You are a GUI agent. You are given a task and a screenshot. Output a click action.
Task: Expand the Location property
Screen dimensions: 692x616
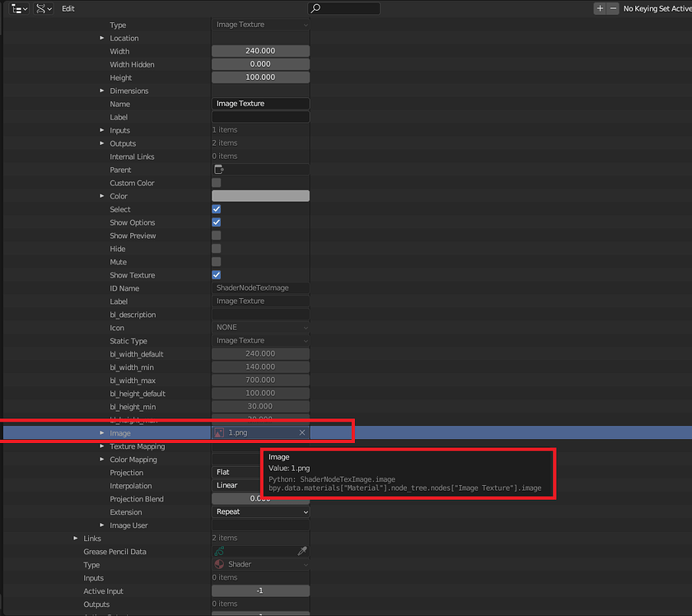tap(102, 39)
